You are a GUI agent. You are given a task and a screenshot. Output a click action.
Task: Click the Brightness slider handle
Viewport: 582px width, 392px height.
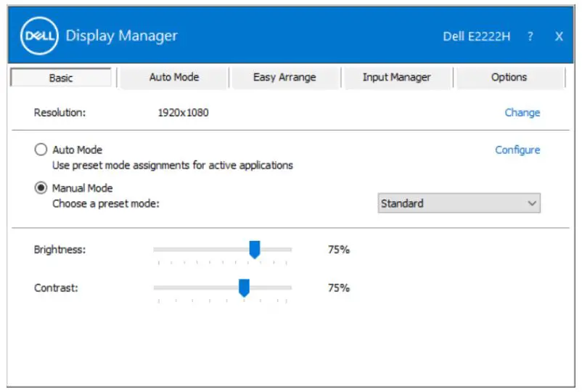coord(255,250)
